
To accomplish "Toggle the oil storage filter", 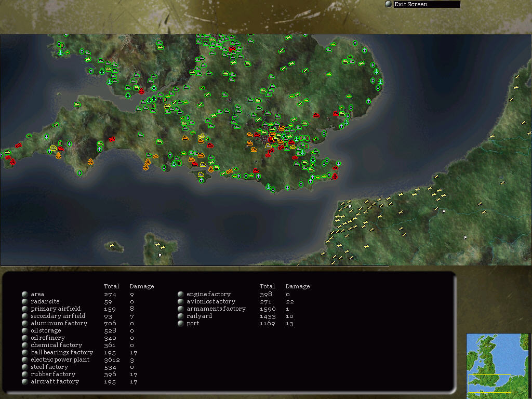I will pyautogui.click(x=25, y=330).
